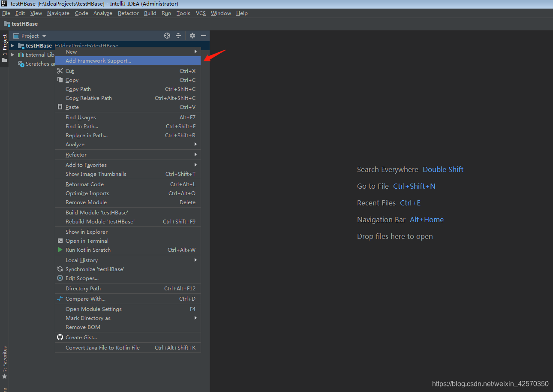Screen dimensions: 553x392
Task: Click the locate/scroll-from-source target icon
Action: coord(167,36)
